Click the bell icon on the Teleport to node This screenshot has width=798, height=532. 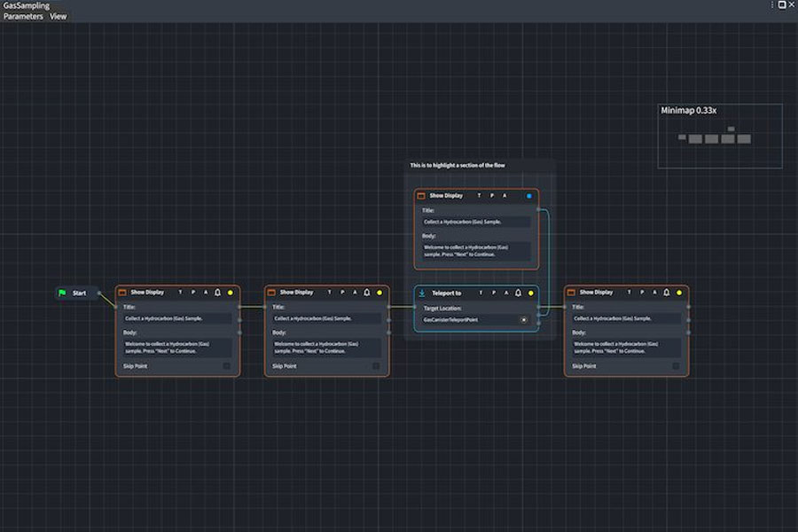pos(518,293)
